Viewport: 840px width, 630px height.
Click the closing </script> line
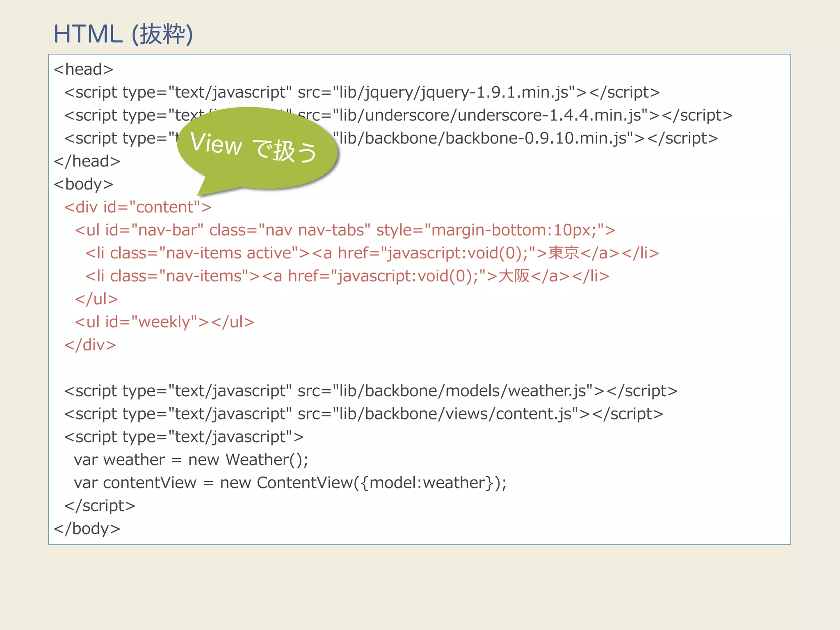pyautogui.click(x=100, y=506)
